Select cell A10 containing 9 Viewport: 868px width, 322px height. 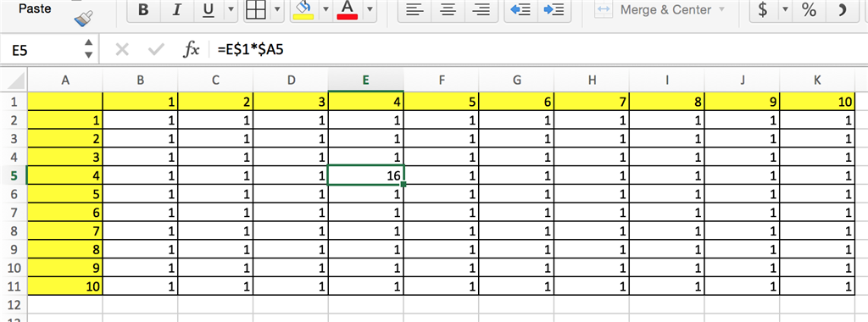(x=65, y=268)
